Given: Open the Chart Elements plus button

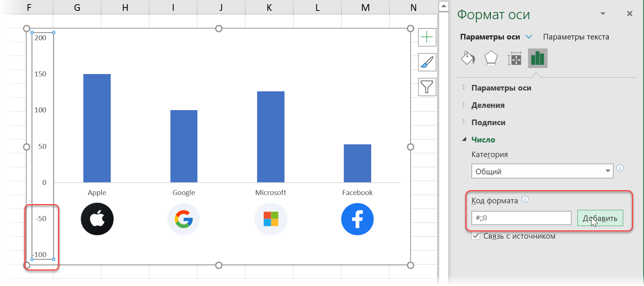Looking at the screenshot, I should pyautogui.click(x=427, y=37).
